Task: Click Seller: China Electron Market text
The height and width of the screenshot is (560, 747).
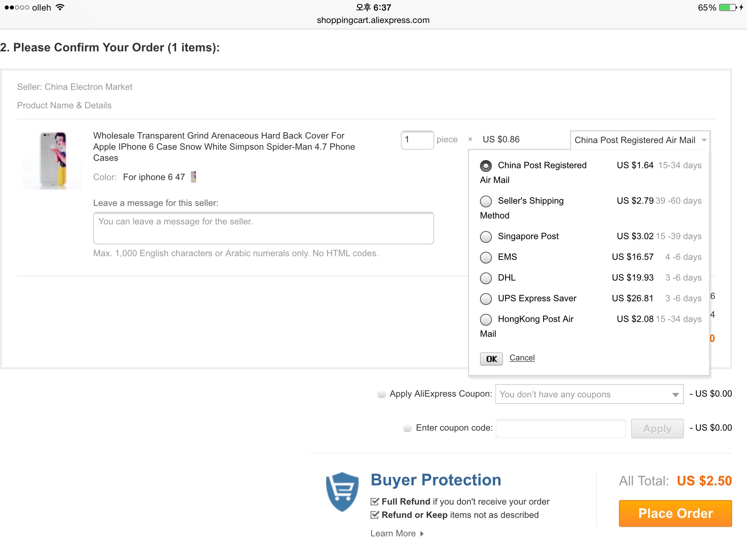Action: [75, 87]
